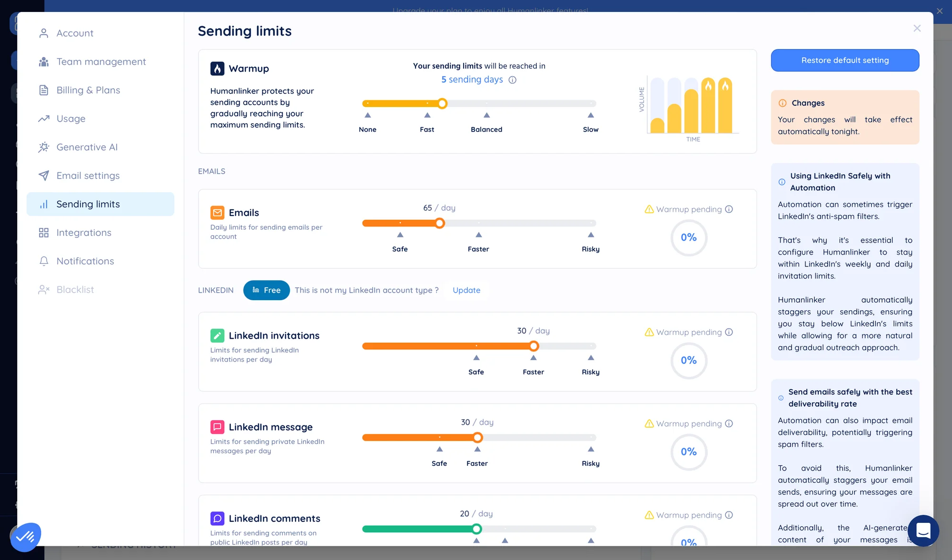Click Restore default setting button
The image size is (952, 560).
845,60
